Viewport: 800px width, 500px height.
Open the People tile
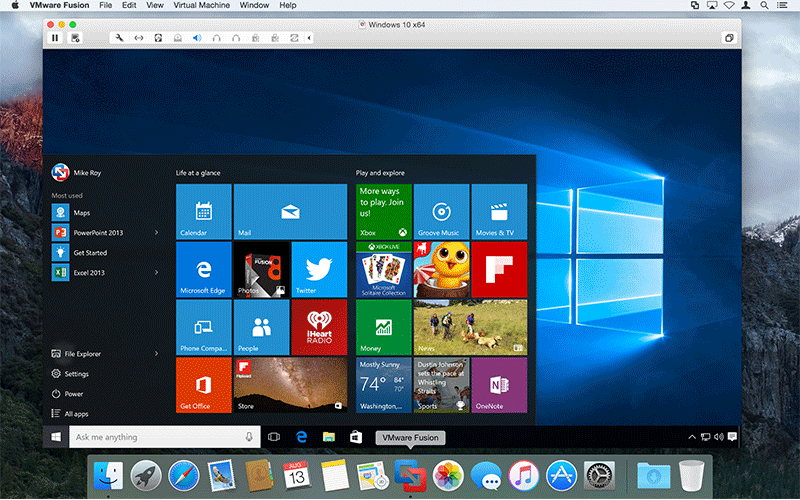(x=261, y=327)
